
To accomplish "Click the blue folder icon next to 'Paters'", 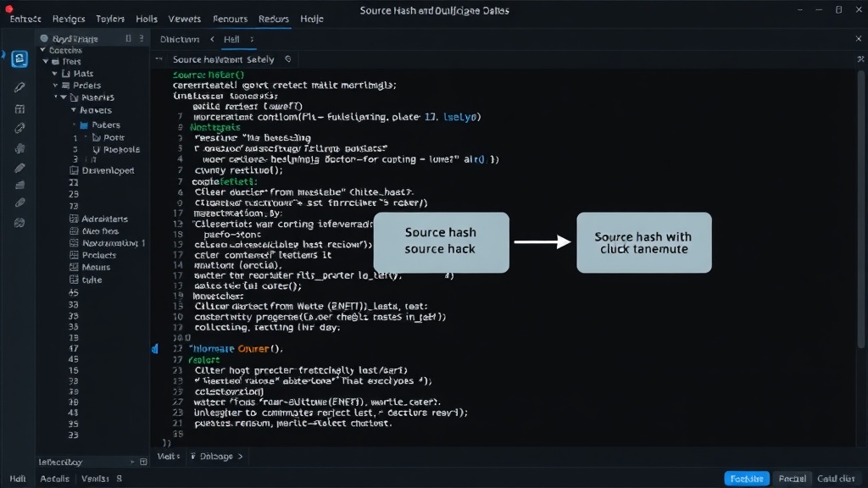I will tap(84, 125).
